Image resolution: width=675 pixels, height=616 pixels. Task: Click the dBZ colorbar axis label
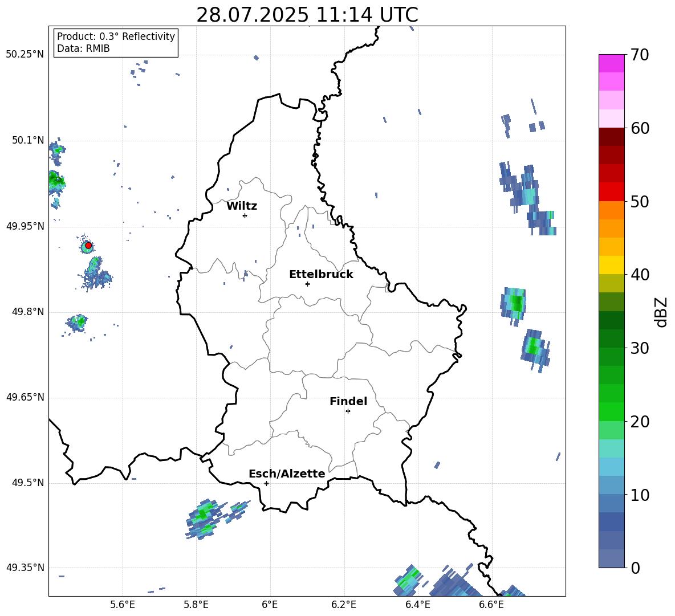[x=661, y=312]
